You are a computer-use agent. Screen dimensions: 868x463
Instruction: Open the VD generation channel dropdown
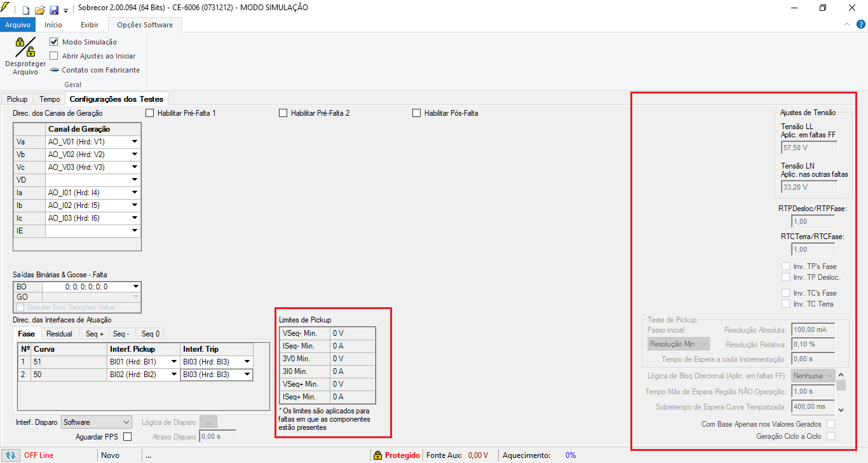(135, 180)
